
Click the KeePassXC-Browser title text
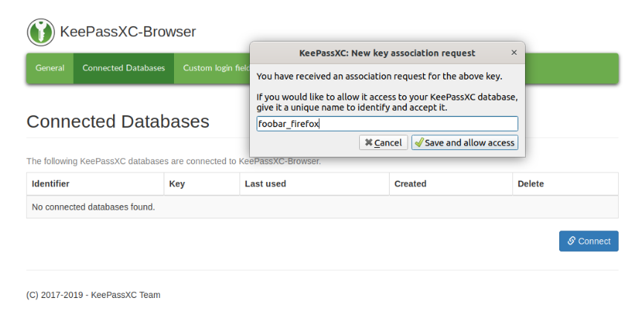point(128,32)
